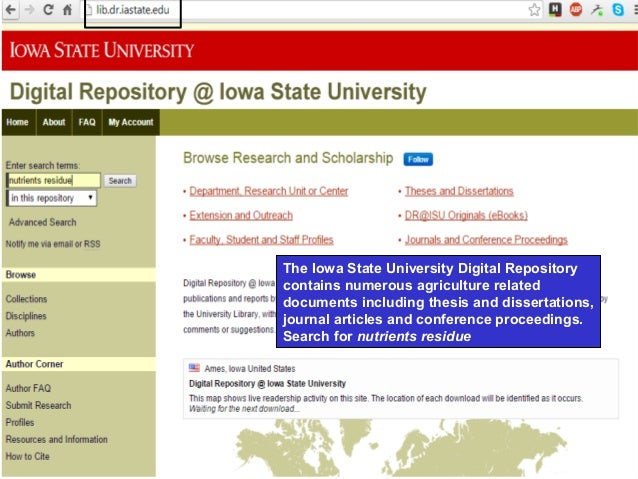The image size is (638, 479).
Task: Open Resources and Information link
Action: [57, 440]
